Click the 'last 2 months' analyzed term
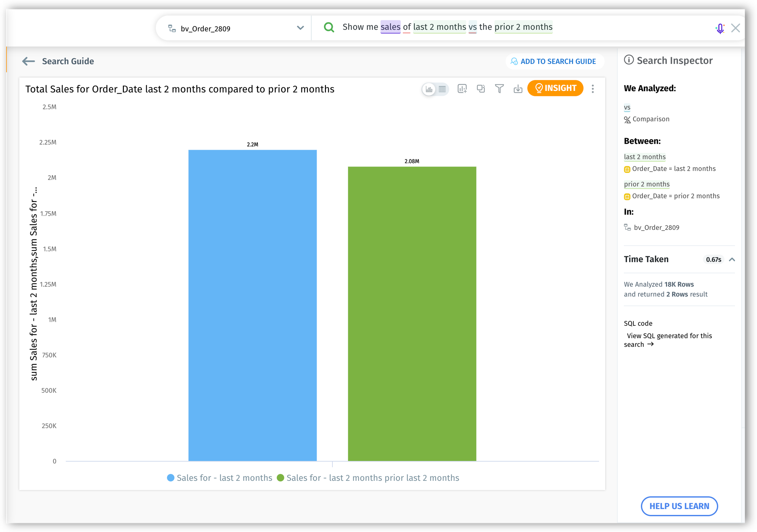The image size is (757, 532). [x=645, y=157]
